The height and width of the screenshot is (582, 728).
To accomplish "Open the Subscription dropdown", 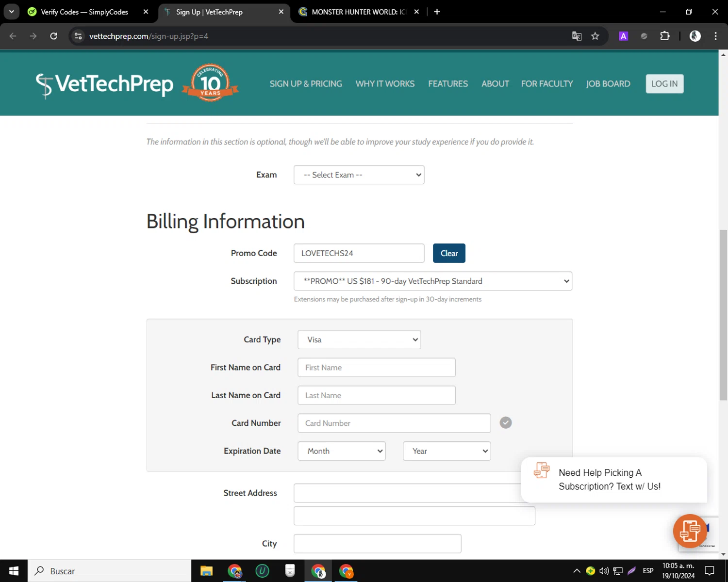I will tap(433, 281).
